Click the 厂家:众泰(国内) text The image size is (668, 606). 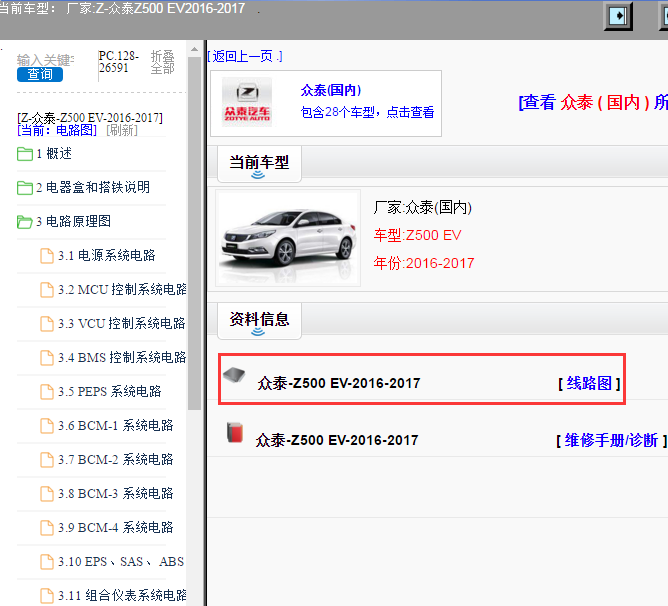tap(423, 208)
